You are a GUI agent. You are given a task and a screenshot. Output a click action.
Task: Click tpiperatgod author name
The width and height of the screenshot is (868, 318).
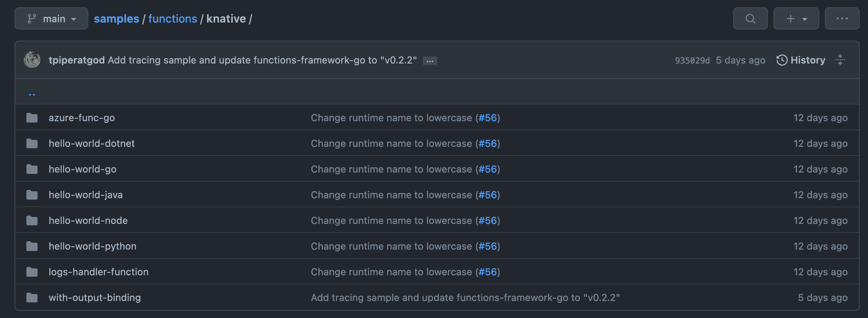point(76,60)
